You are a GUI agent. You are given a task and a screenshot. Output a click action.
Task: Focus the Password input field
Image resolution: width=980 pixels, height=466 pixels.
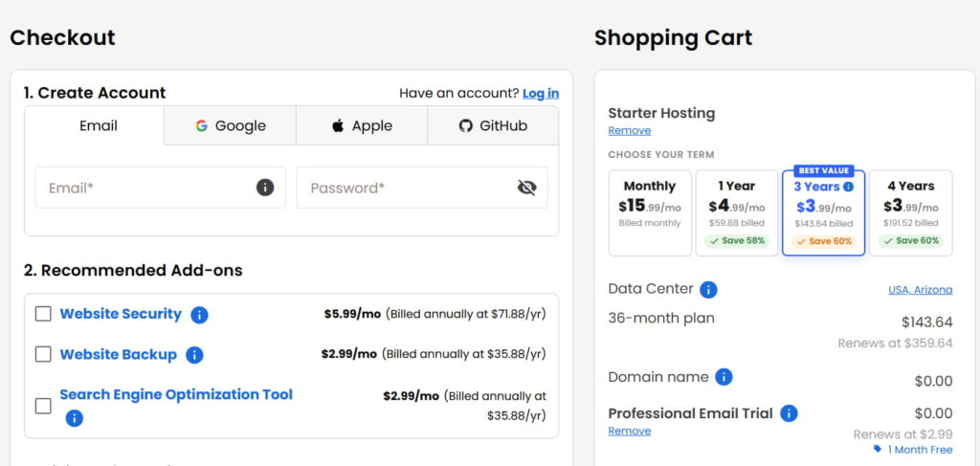pos(422,188)
